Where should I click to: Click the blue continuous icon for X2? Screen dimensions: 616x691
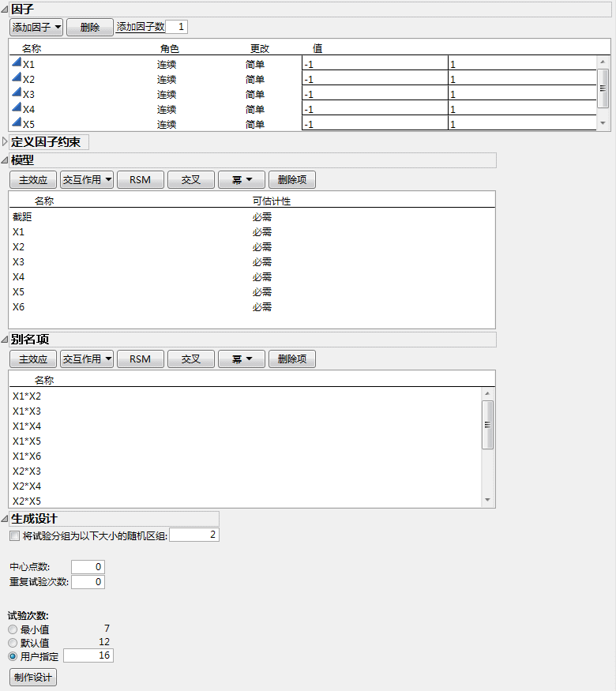click(x=17, y=77)
